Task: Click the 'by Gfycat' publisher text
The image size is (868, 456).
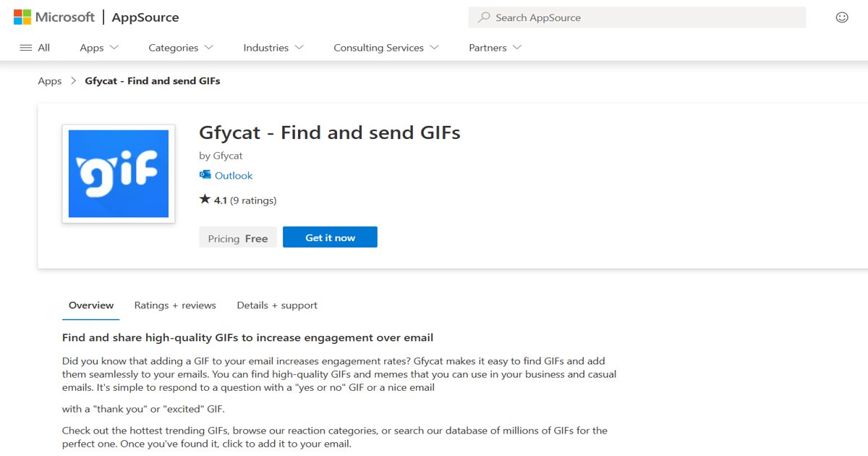Action: coord(221,156)
